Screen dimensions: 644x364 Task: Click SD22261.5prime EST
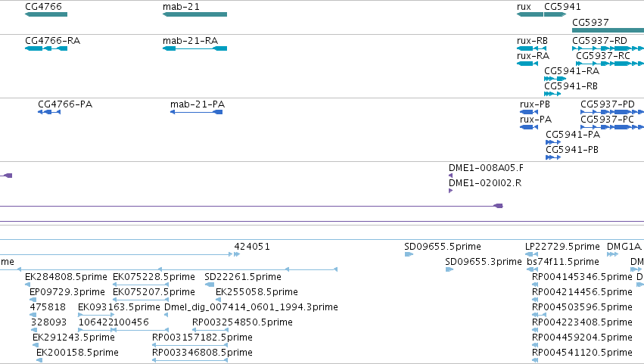coord(210,285)
